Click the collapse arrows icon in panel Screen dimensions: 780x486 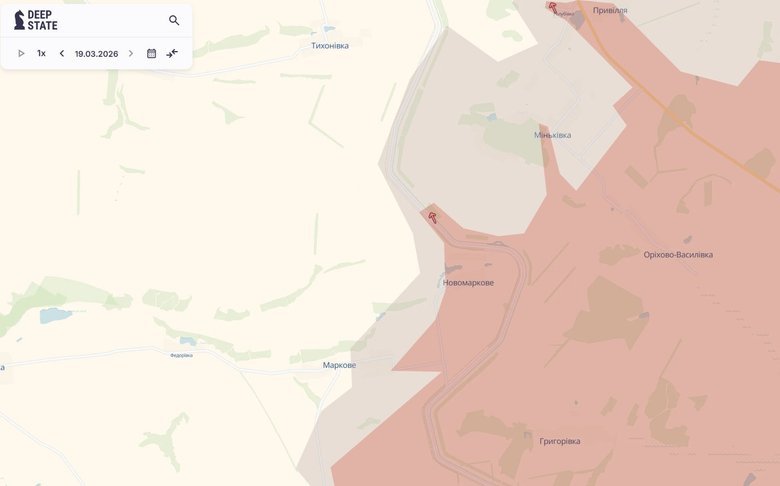click(172, 53)
